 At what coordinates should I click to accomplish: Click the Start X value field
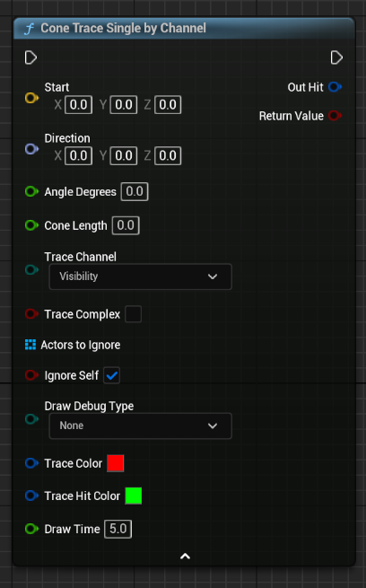coord(79,105)
